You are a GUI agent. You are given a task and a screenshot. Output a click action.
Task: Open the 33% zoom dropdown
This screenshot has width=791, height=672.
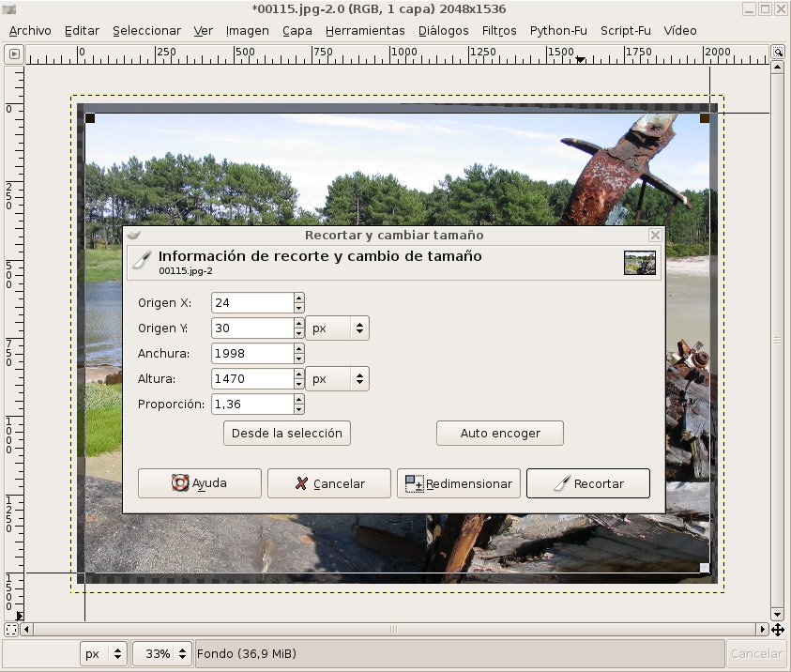pos(161,654)
